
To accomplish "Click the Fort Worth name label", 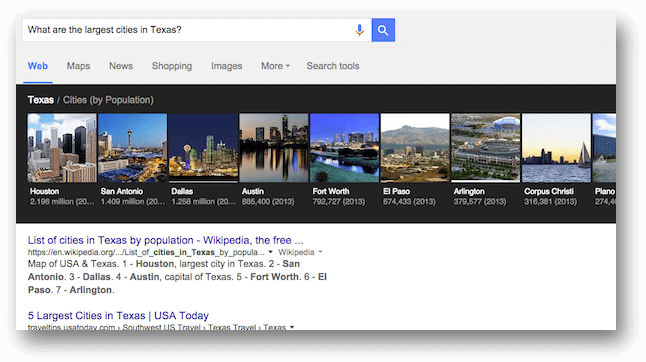I will click(x=331, y=192).
